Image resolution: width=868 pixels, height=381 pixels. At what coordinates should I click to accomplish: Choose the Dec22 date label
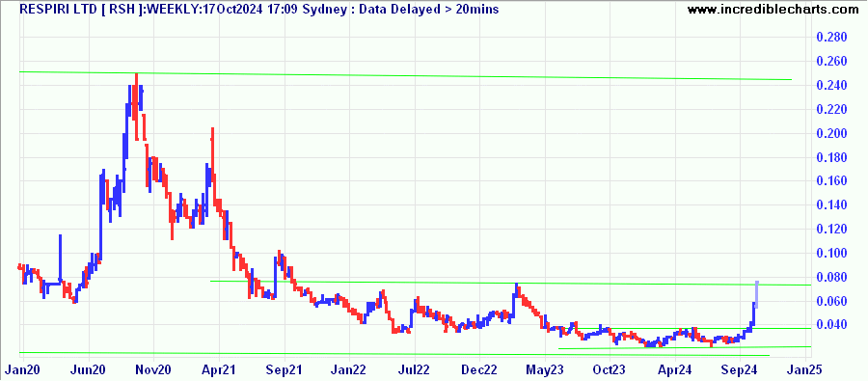coord(480,367)
